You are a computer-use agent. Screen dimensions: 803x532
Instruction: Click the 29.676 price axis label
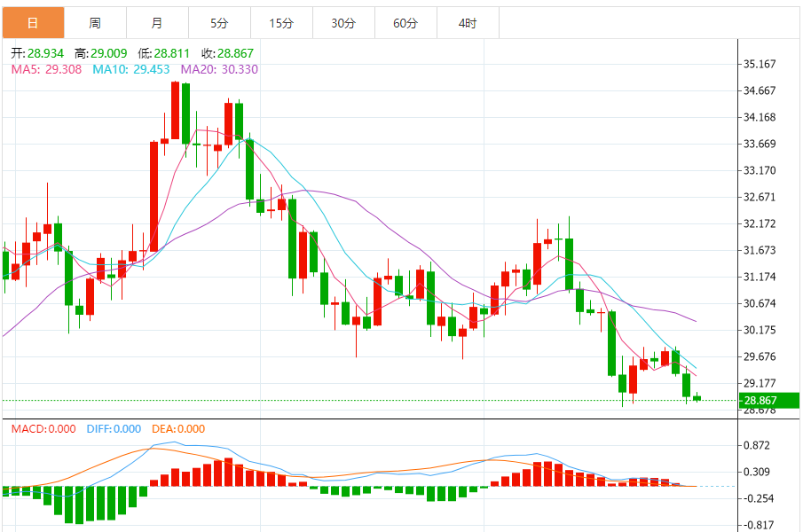coord(760,356)
